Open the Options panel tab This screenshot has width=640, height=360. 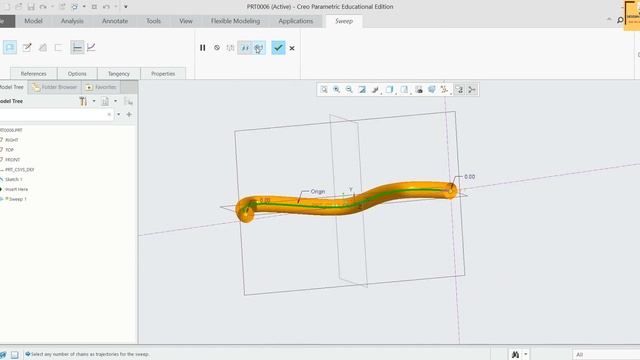pos(77,74)
